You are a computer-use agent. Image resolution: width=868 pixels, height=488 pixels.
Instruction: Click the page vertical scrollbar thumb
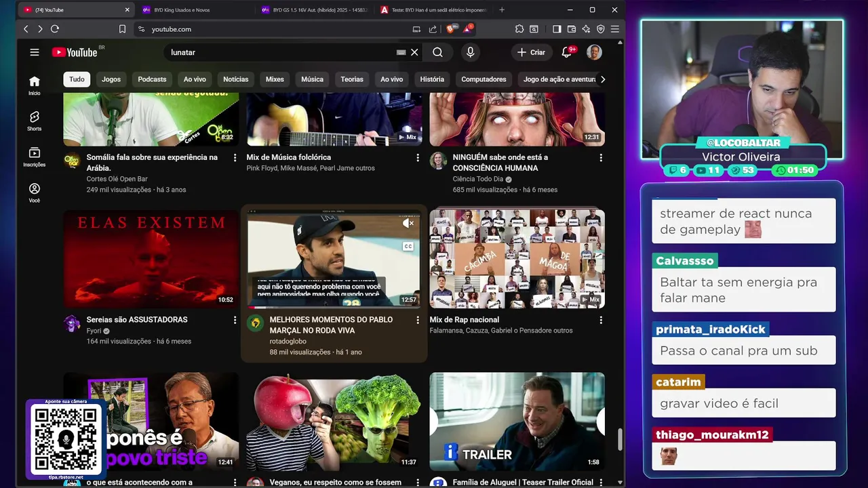click(619, 439)
